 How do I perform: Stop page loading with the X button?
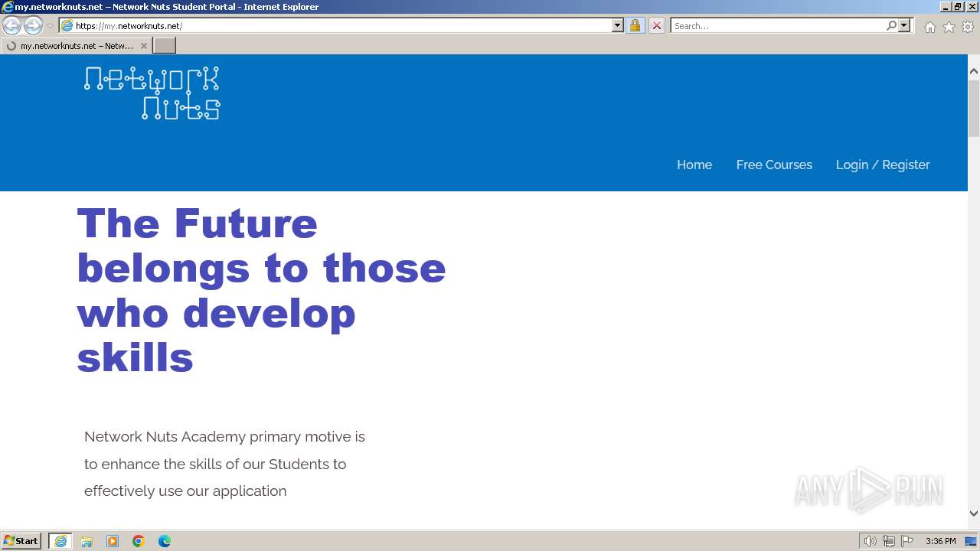tap(657, 25)
